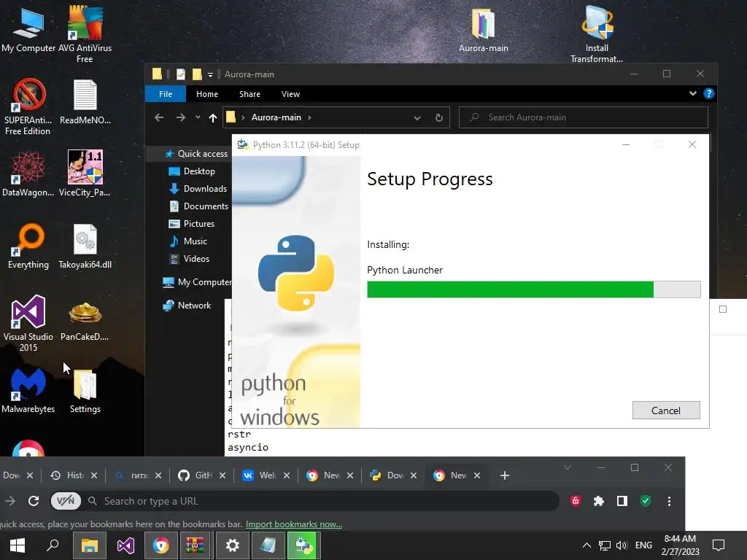Viewport: 747px width, 560px height.
Task: Open DataWagon desktop shortcut
Action: (x=28, y=174)
